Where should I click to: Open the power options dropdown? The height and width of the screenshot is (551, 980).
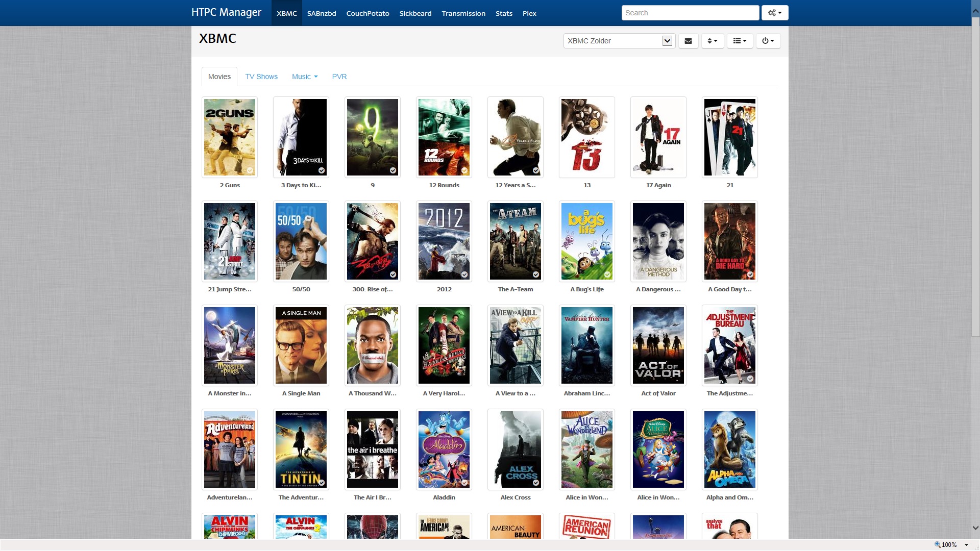point(768,41)
